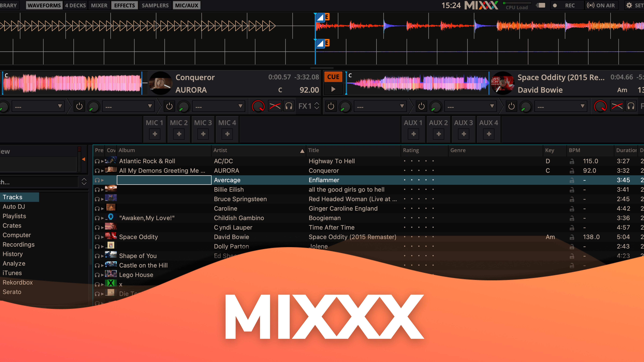Toggle power of third right deck effect
The width and height of the screenshot is (644, 362).
point(511,106)
